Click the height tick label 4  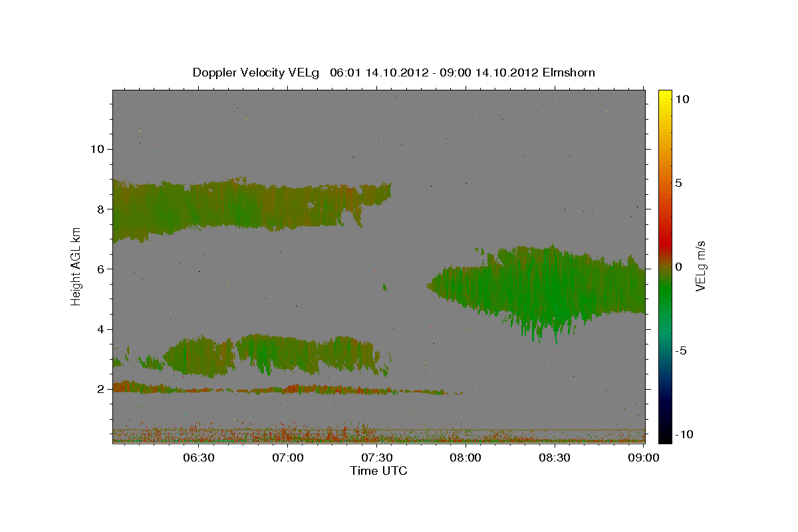point(100,329)
